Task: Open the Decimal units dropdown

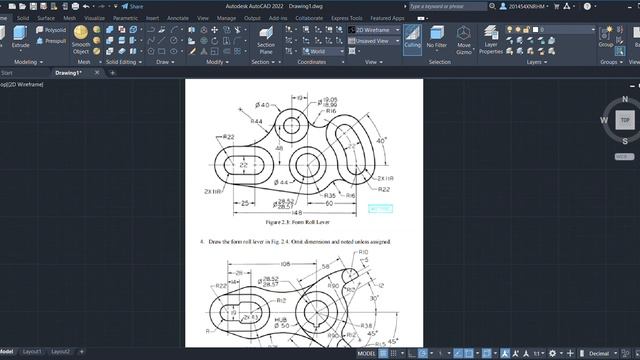Action: [x=602, y=353]
